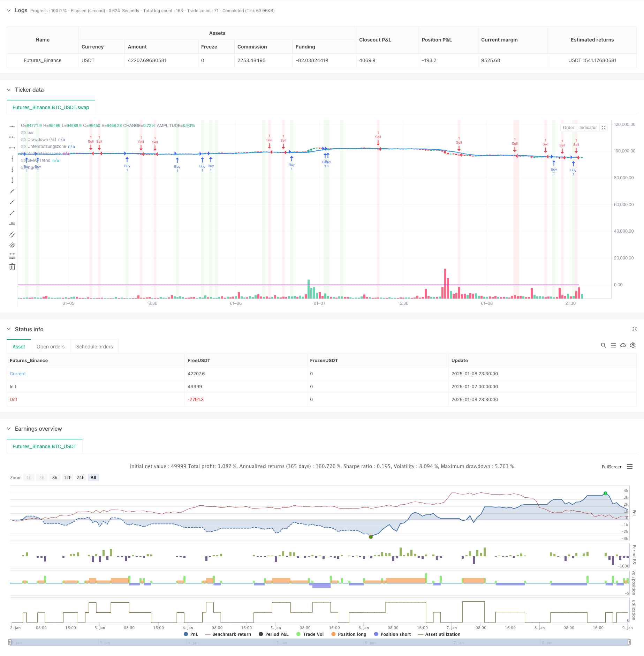The image size is (644, 656).
Task: Select the price channel line tool
Action: coord(12,234)
